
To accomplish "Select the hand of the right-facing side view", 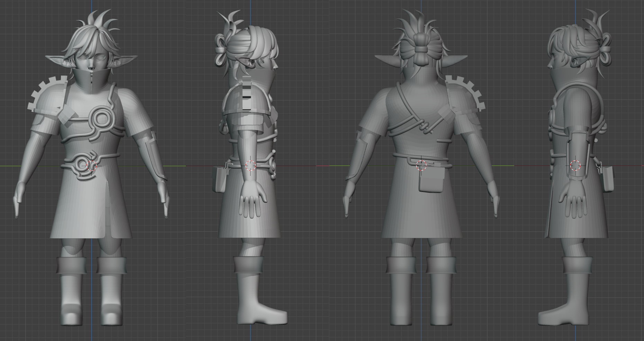I will pyautogui.click(x=253, y=200).
